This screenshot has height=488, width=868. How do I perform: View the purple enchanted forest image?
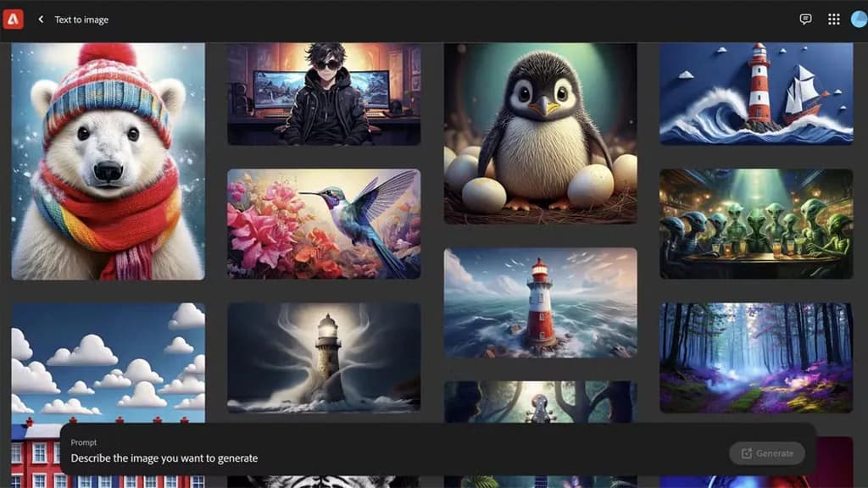756,356
